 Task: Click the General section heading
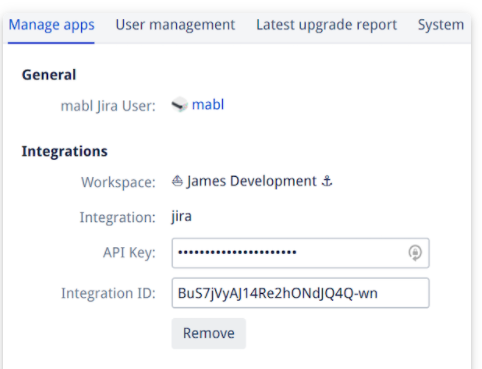[x=49, y=75]
